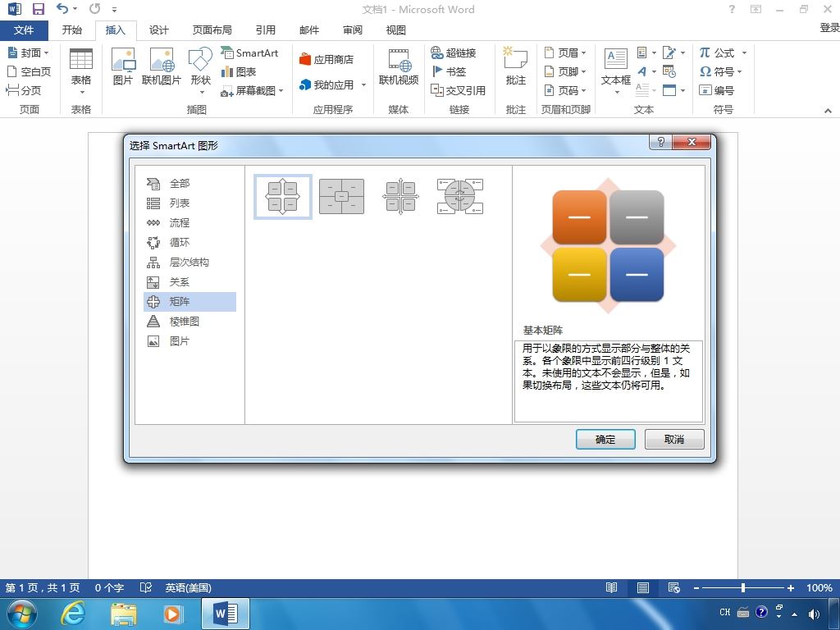Switch to web layout view in status bar
The width and height of the screenshot is (840, 630).
(674, 587)
